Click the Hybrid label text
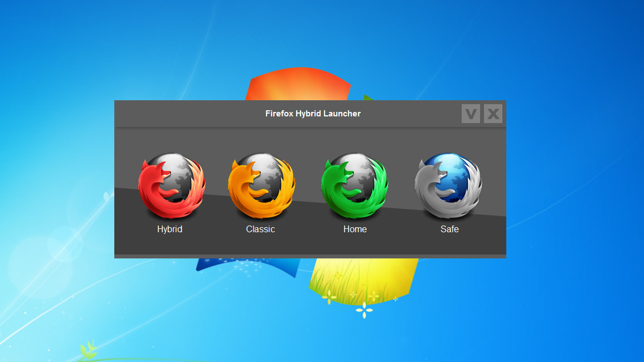 pos(170,229)
